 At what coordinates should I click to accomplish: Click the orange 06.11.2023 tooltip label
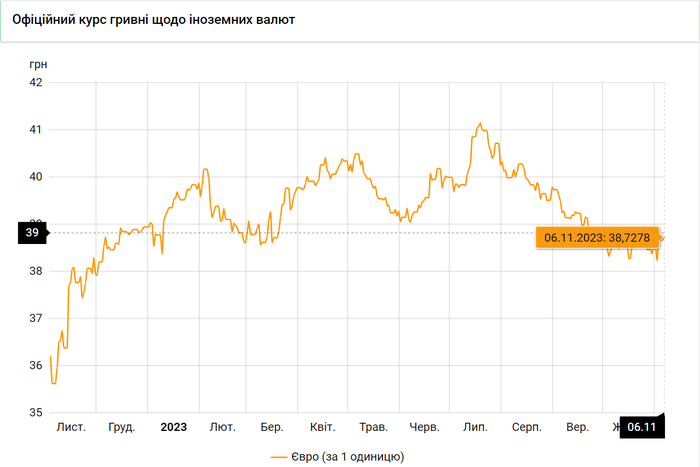point(597,237)
